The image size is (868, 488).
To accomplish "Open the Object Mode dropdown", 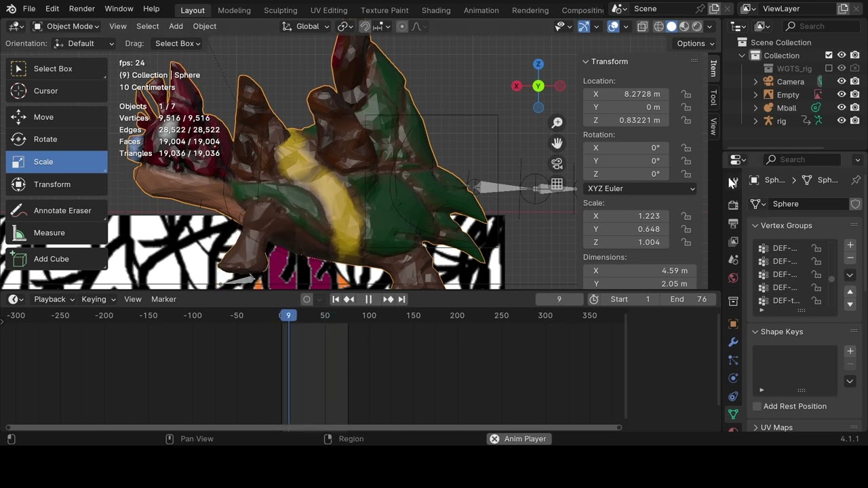I will tap(66, 26).
